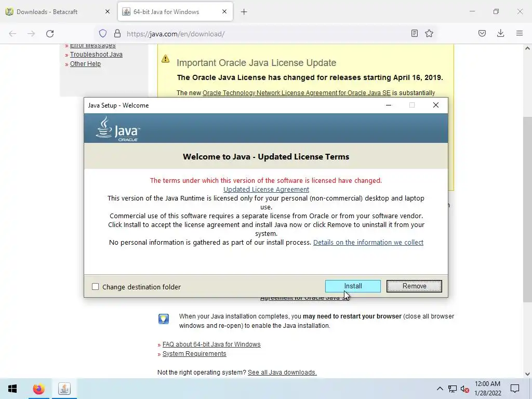
Task: Click the vertical page scrollbar thumb
Action: (527, 209)
